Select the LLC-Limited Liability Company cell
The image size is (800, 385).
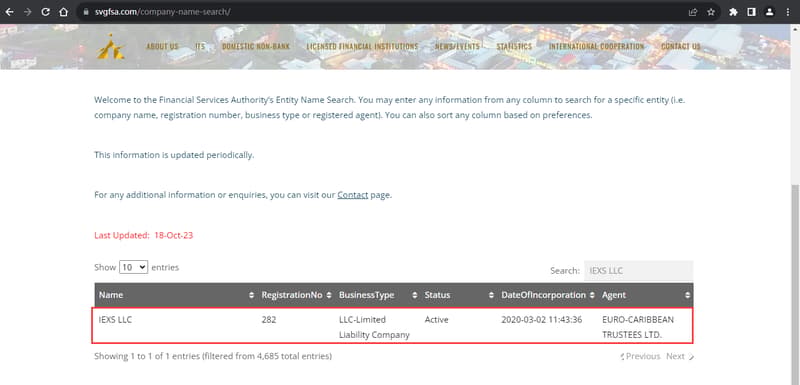[x=374, y=327]
